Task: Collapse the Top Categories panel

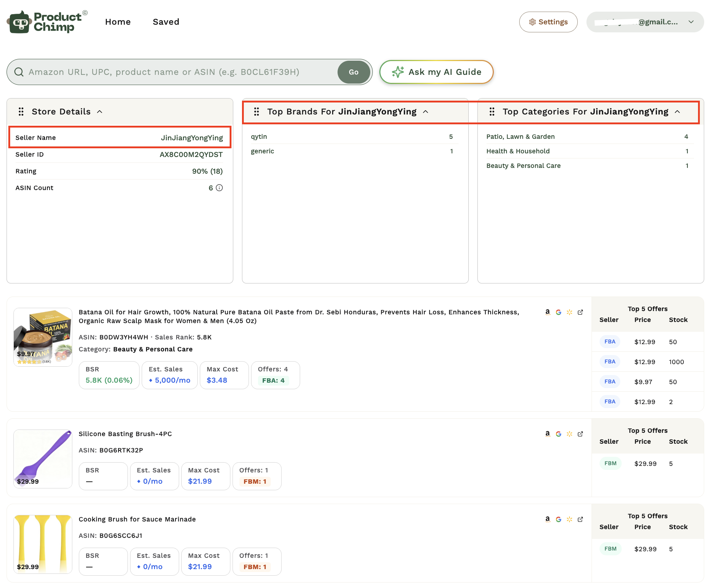Action: coord(677,112)
